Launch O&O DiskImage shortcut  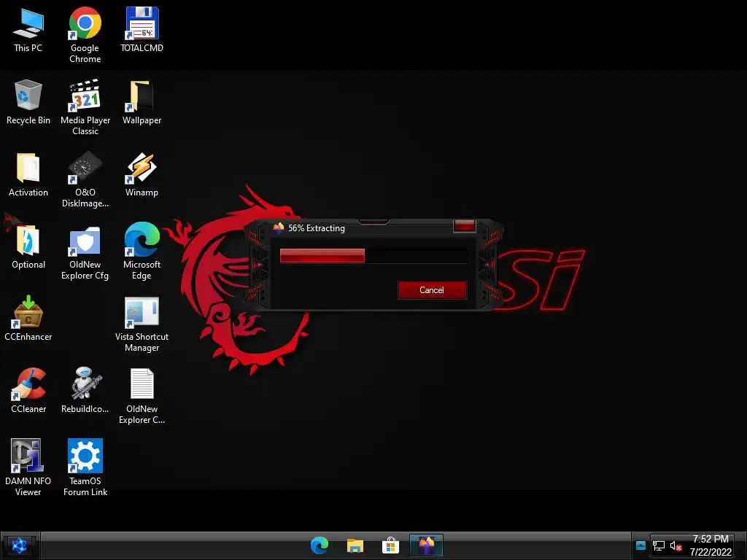[x=85, y=179]
